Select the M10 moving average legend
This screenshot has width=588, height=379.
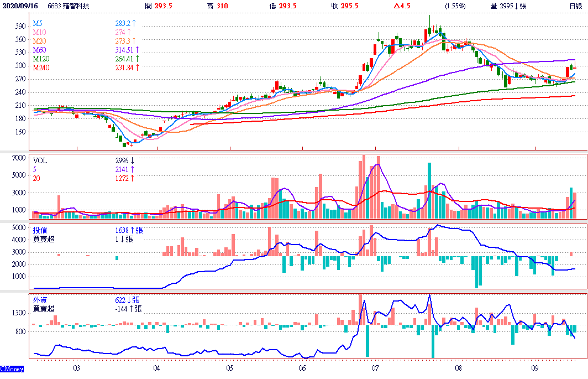tap(39, 33)
